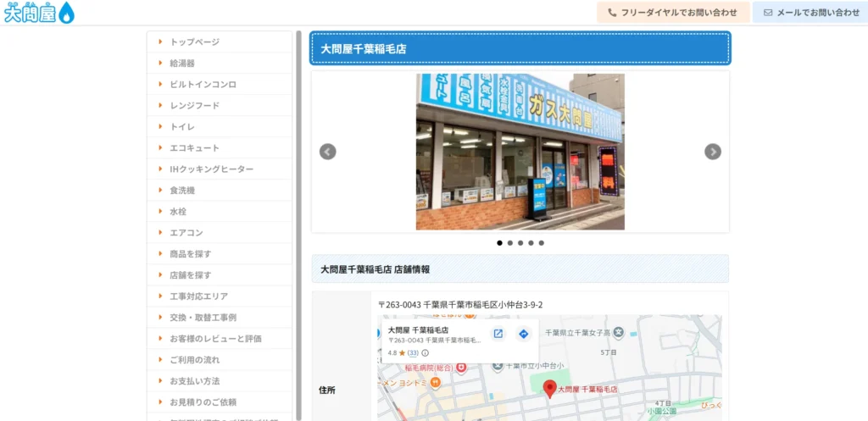The width and height of the screenshot is (868, 421).
Task: Expand the 店舗を探す sidebar entry
Action: (190, 275)
